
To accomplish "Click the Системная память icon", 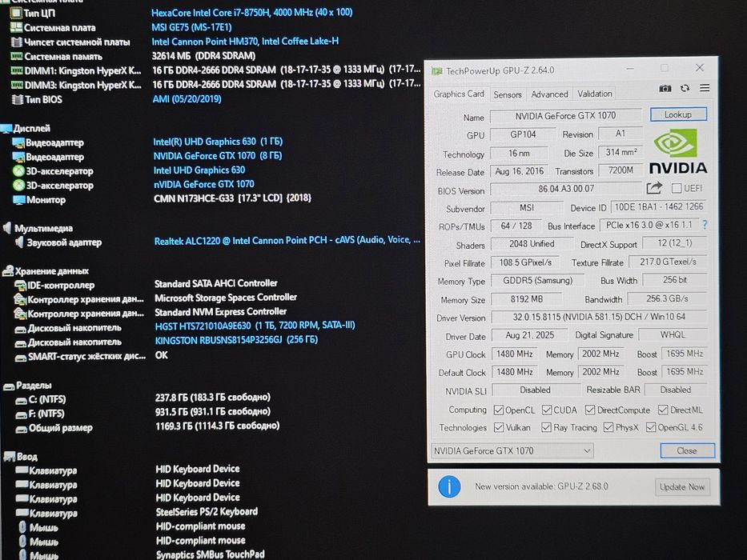I will click(x=17, y=56).
